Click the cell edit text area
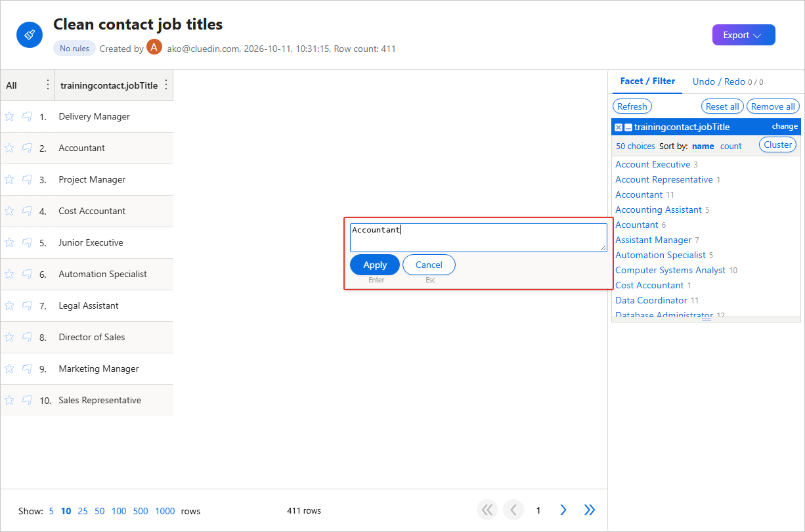The width and height of the screenshot is (805, 532). point(479,237)
